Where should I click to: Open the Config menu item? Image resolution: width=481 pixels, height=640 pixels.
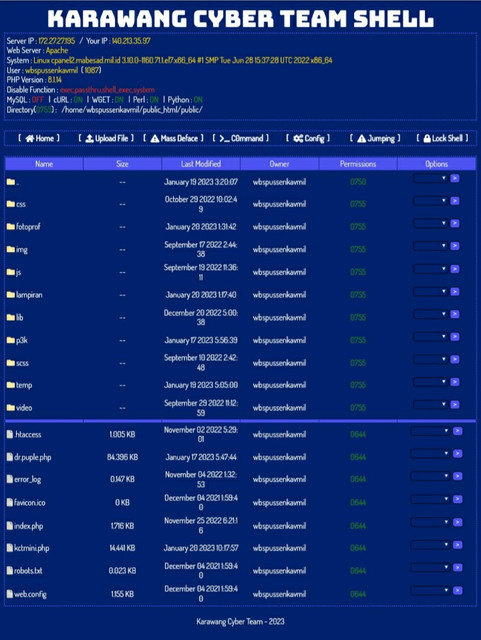[x=308, y=138]
